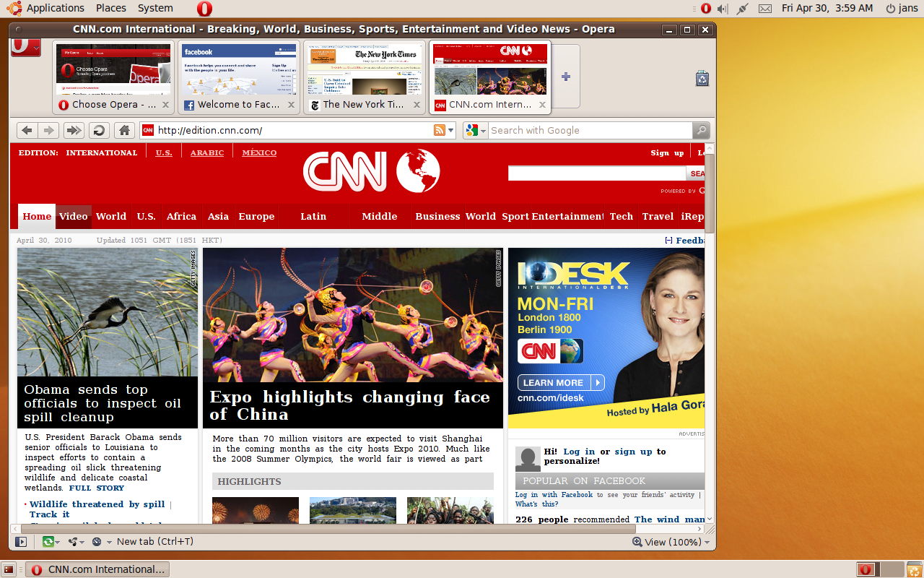Open the trash applet in bottom panel
924x578 pixels.
pyautogui.click(x=913, y=569)
